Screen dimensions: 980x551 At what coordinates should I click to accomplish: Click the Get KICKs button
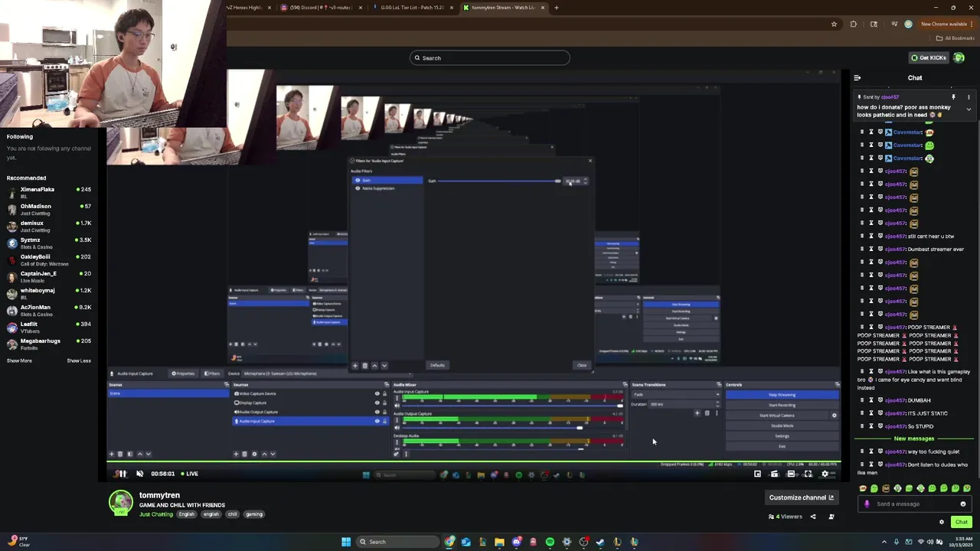click(x=928, y=57)
